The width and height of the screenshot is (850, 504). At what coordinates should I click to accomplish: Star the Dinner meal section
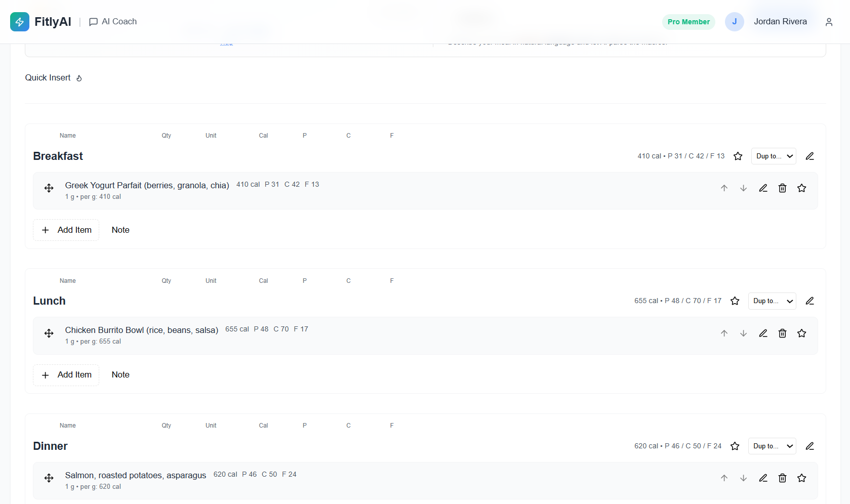pos(735,446)
